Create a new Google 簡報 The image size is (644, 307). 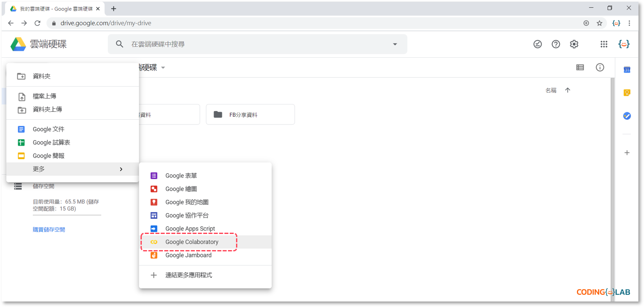point(73,156)
